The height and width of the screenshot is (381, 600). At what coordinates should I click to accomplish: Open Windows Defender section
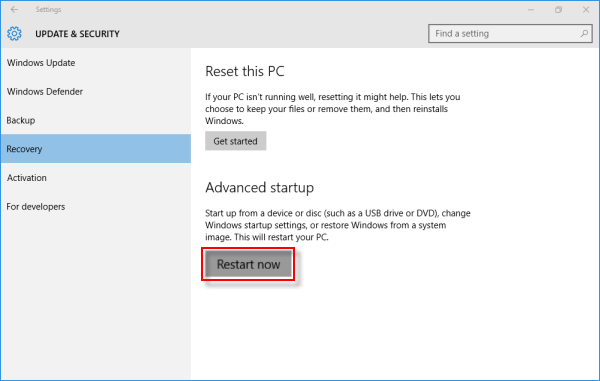pyautogui.click(x=96, y=91)
